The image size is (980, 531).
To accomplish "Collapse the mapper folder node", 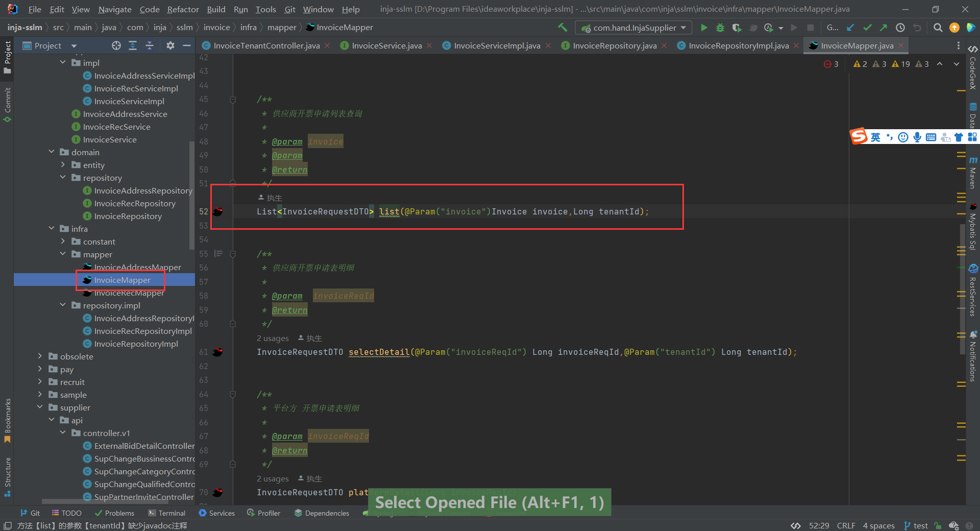I will (x=63, y=254).
